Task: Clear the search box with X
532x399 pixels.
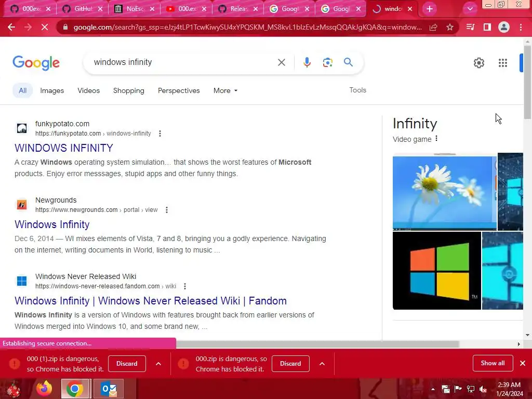Action: tap(281, 62)
